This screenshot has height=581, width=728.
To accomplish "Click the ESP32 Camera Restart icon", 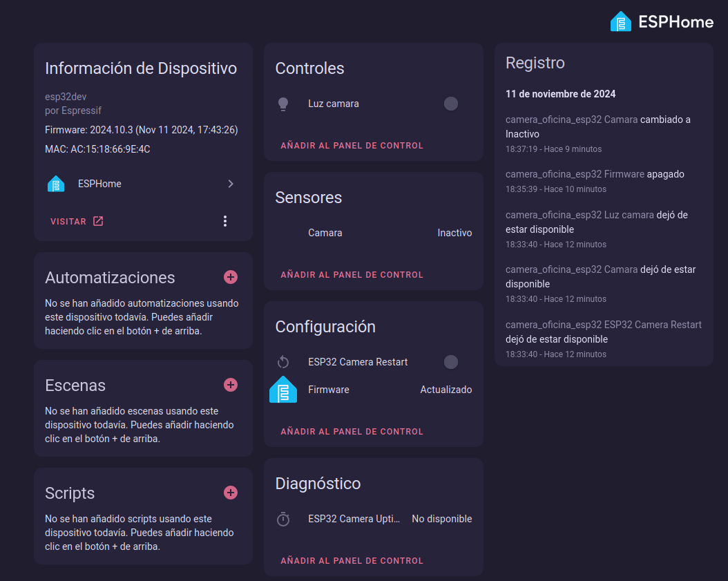I will (x=282, y=362).
